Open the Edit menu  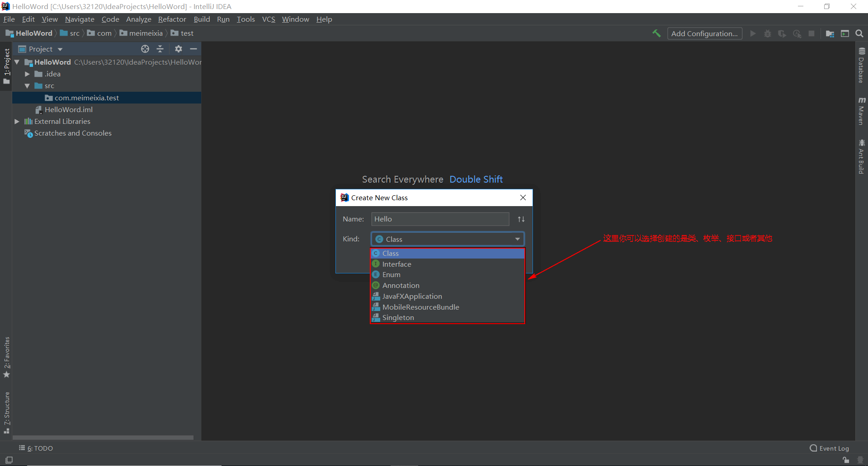28,19
